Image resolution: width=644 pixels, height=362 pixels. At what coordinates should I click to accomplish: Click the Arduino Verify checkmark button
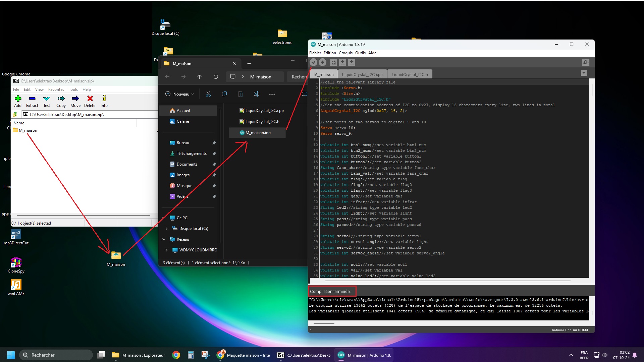click(313, 62)
